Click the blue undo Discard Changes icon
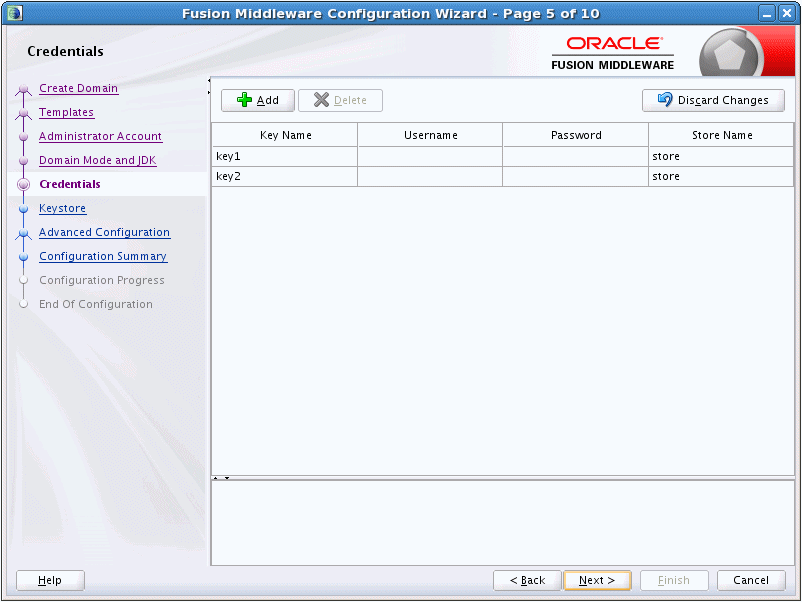 [x=665, y=99]
